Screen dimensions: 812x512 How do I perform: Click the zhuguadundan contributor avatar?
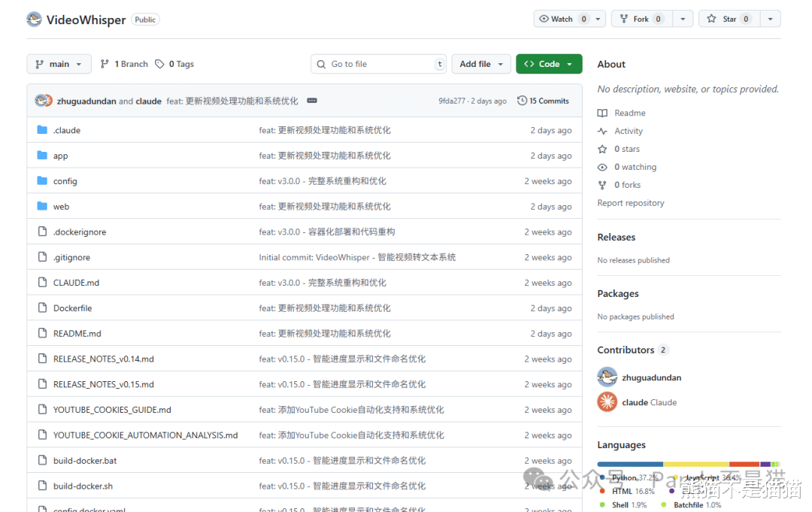point(607,377)
